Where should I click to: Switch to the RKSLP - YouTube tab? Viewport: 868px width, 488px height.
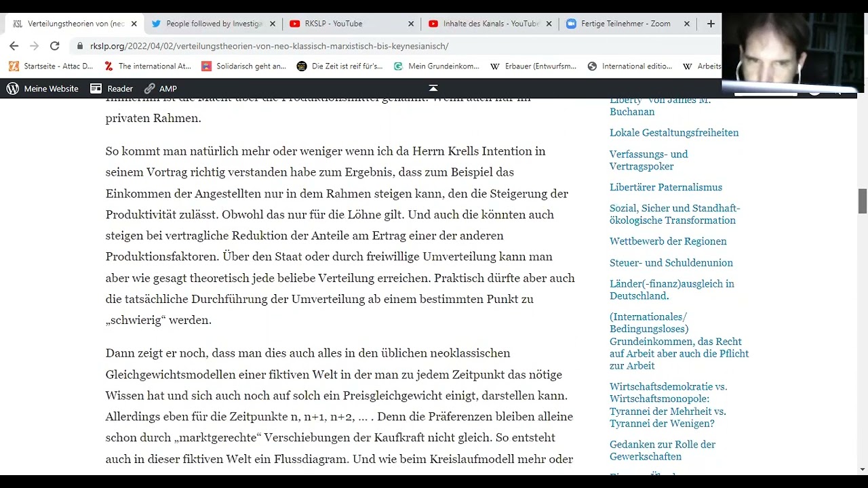(x=350, y=24)
